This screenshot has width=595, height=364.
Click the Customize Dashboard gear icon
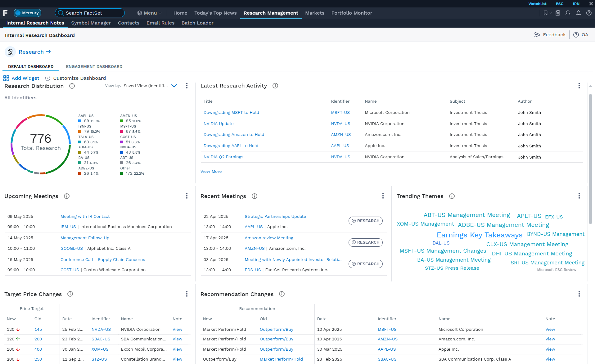pyautogui.click(x=48, y=78)
